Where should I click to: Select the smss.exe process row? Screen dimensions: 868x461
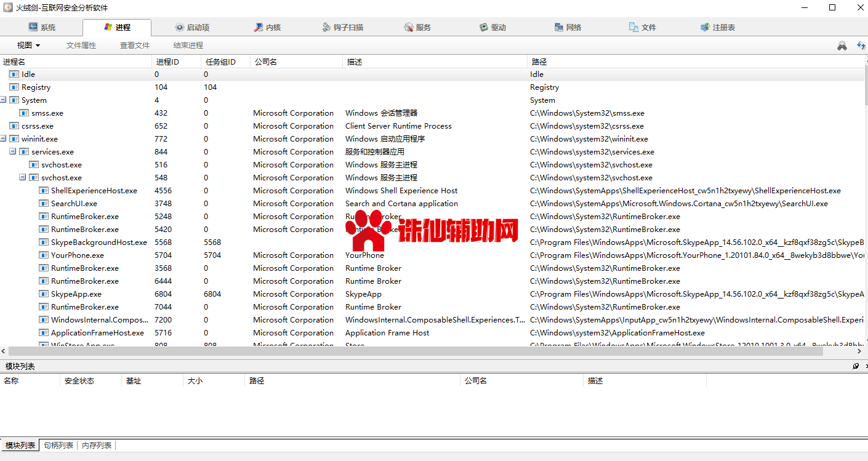[432, 113]
